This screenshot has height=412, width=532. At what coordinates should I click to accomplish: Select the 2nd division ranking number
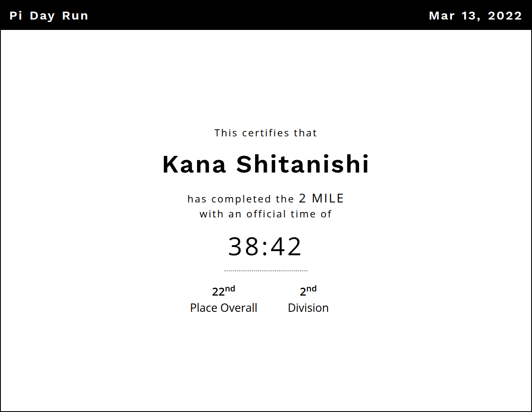tap(308, 291)
